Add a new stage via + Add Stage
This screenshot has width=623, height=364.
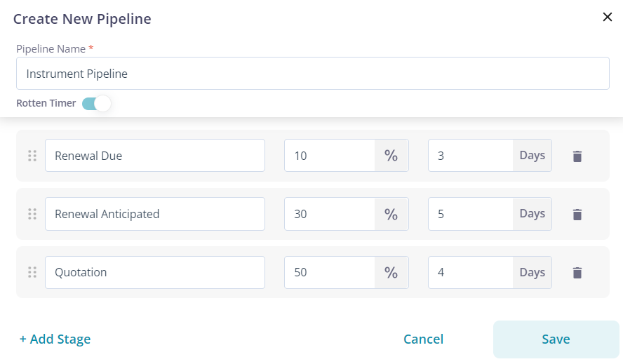tap(55, 339)
